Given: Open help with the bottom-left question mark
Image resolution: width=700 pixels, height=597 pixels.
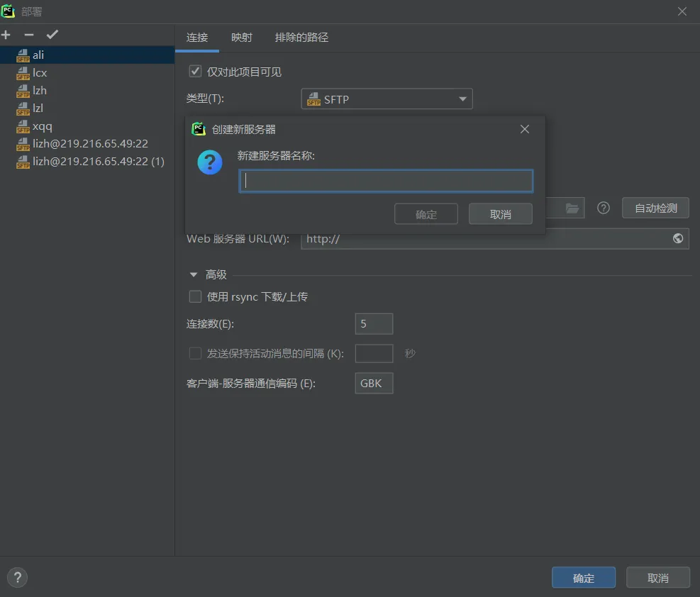Looking at the screenshot, I should click(18, 578).
